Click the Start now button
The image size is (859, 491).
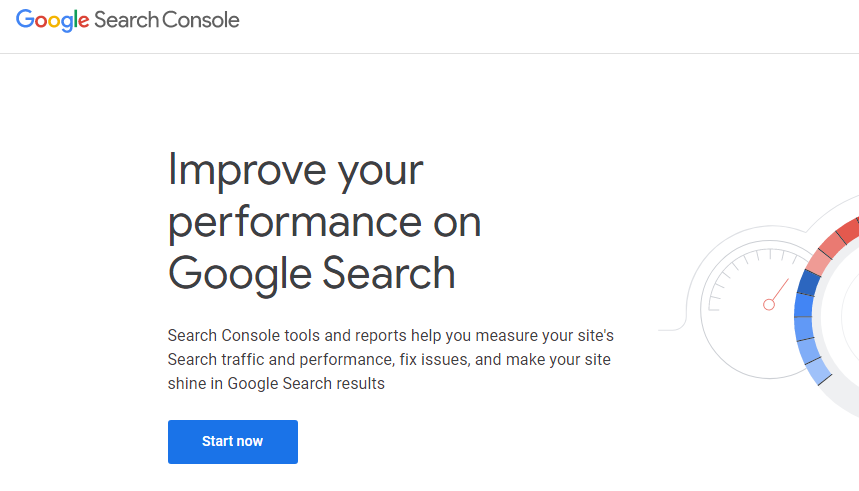click(233, 442)
